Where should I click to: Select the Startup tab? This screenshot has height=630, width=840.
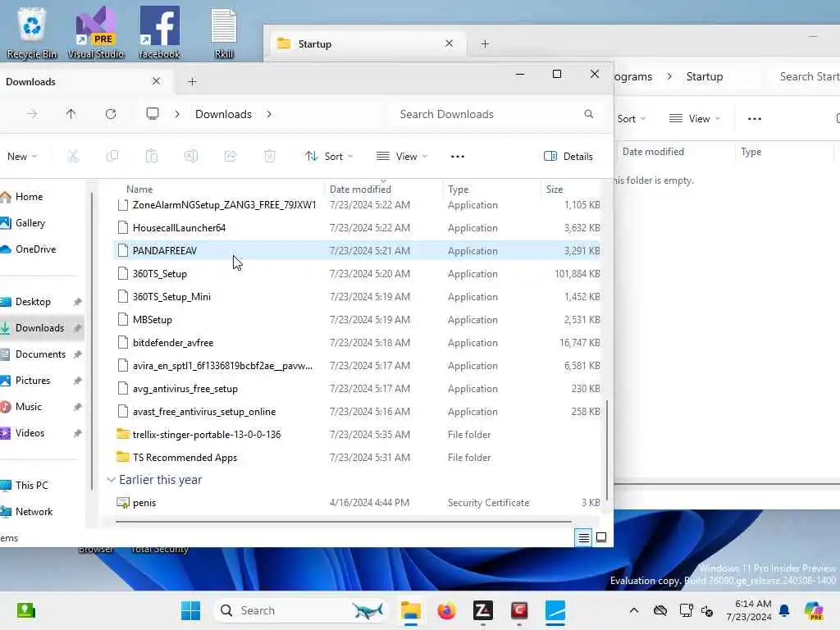coord(366,44)
